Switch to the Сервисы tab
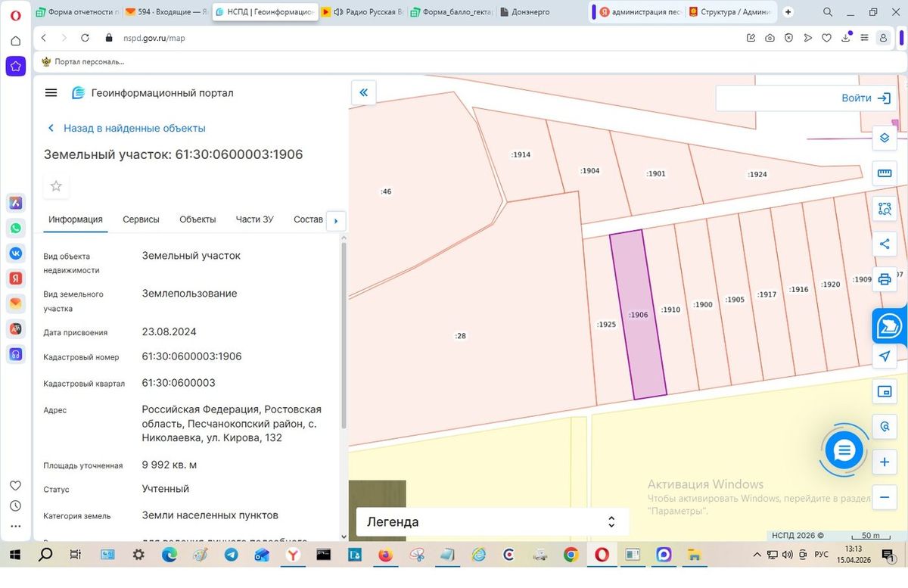The height and width of the screenshot is (588, 908). (x=141, y=219)
